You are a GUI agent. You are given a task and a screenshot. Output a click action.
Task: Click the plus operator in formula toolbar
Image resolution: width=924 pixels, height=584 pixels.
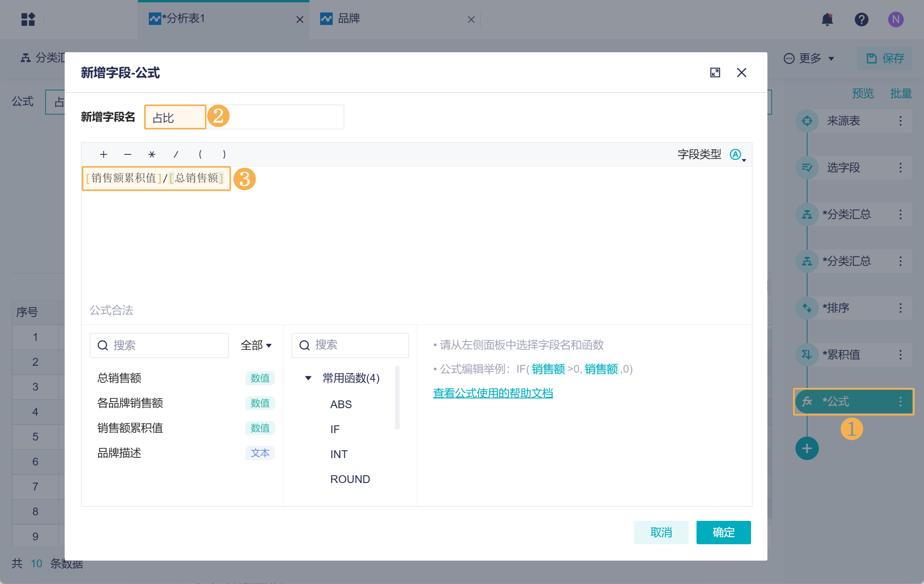tap(104, 154)
